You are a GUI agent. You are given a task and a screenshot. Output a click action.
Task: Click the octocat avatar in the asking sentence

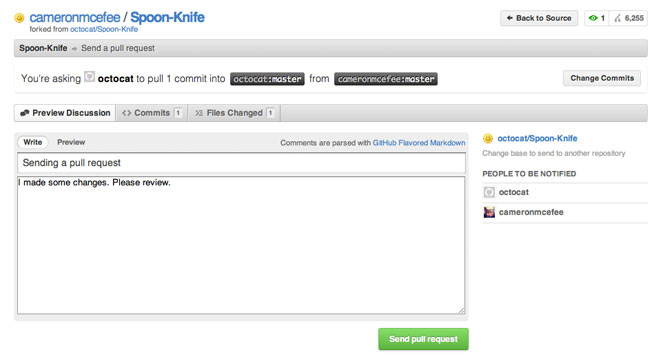(89, 77)
